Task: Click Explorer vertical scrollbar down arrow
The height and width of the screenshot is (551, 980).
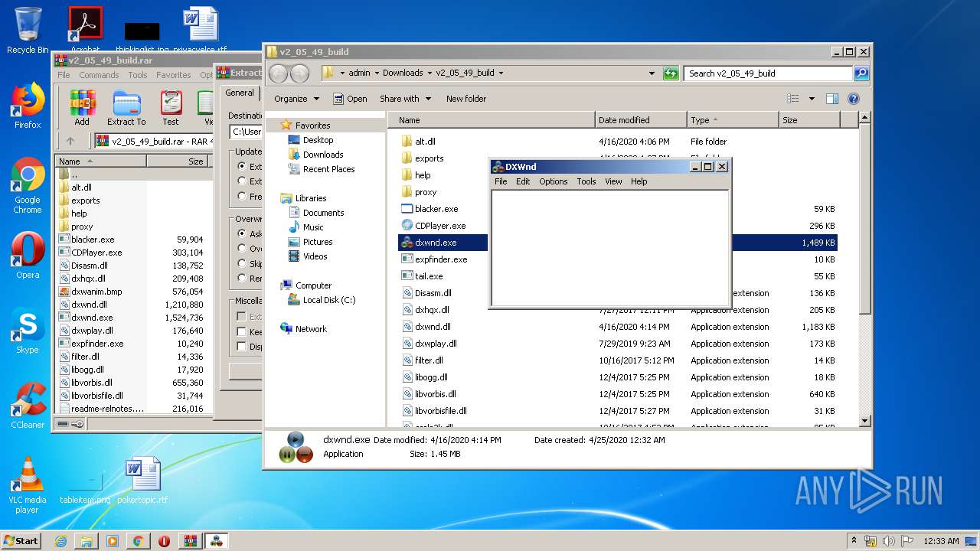Action: coord(865,421)
